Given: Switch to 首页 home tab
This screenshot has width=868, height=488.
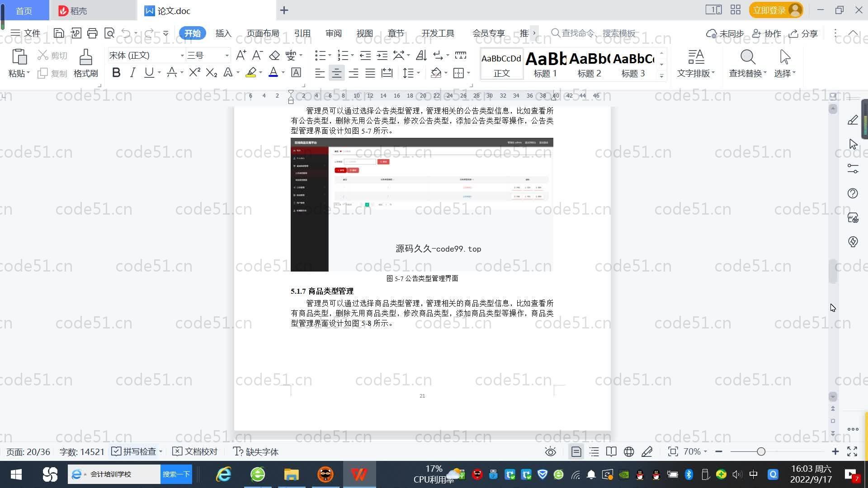Looking at the screenshot, I should pos(24,10).
